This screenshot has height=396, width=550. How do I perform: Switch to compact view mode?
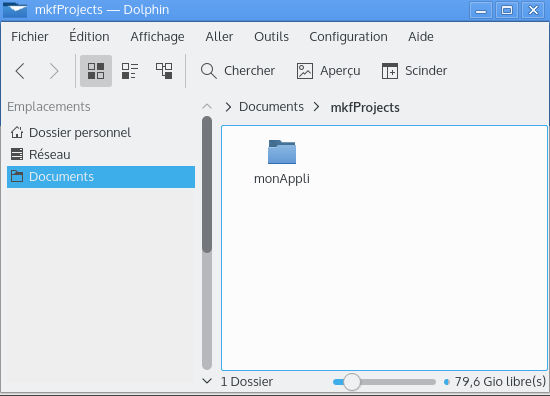130,71
